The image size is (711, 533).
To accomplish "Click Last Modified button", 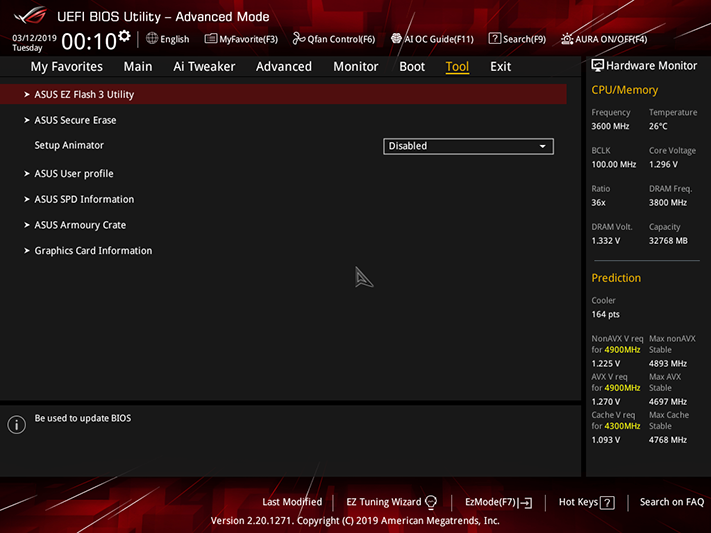I will (x=292, y=502).
